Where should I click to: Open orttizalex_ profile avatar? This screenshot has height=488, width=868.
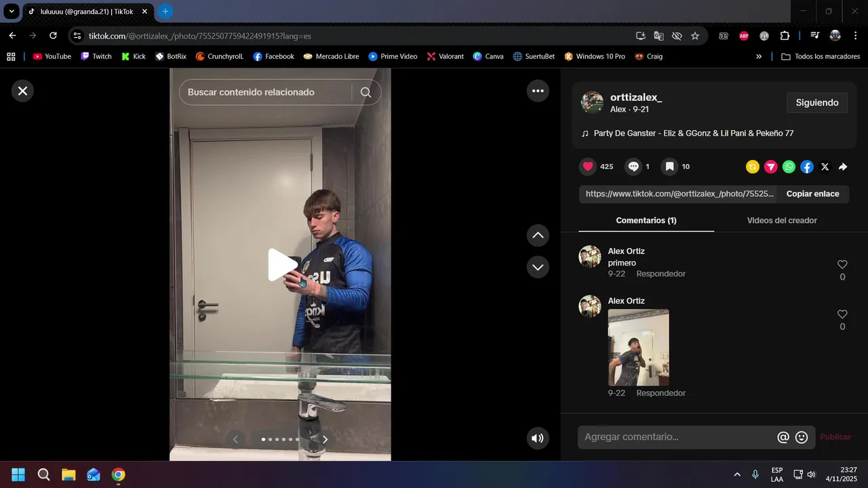(x=592, y=102)
